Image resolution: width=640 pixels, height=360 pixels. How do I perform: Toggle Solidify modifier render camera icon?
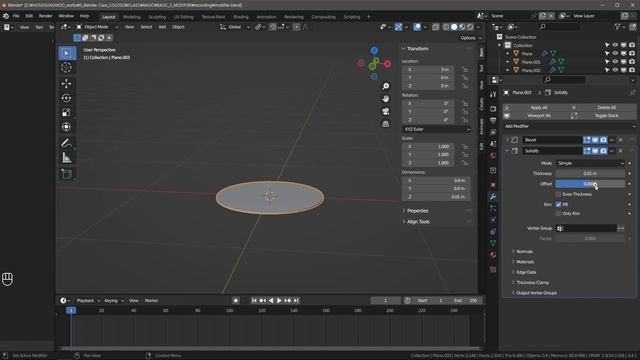pos(604,151)
